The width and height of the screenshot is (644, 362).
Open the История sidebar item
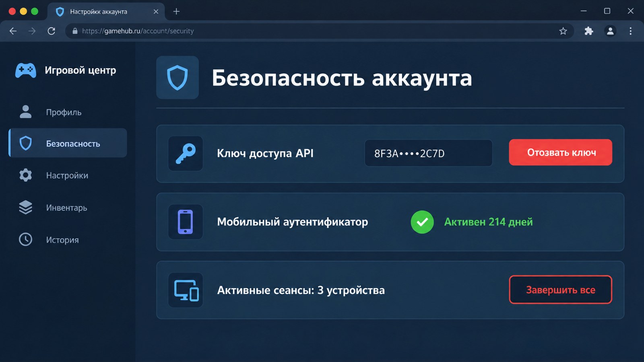click(68, 240)
